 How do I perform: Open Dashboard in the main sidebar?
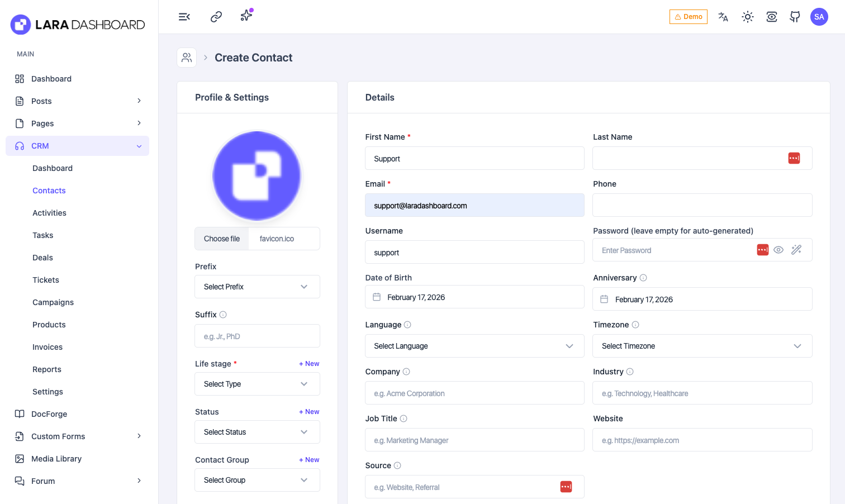pos(77,79)
